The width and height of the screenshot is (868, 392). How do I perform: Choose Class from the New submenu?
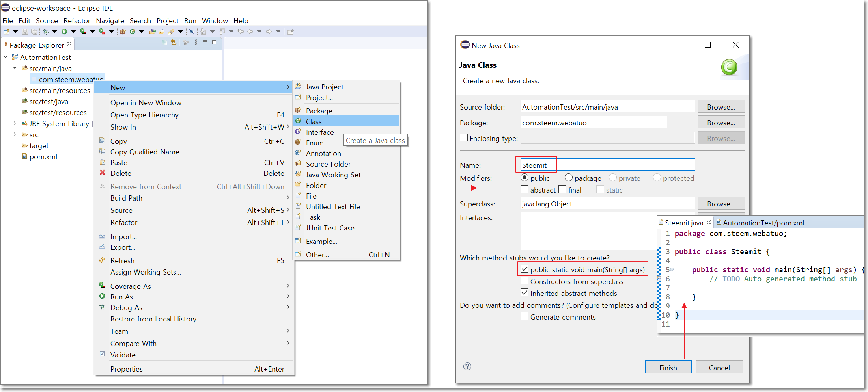[346, 121]
